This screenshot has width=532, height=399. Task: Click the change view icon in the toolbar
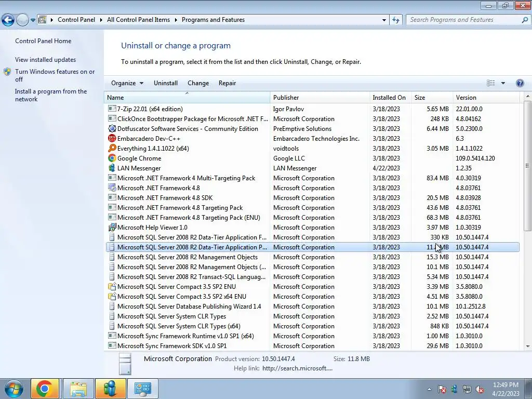[490, 83]
